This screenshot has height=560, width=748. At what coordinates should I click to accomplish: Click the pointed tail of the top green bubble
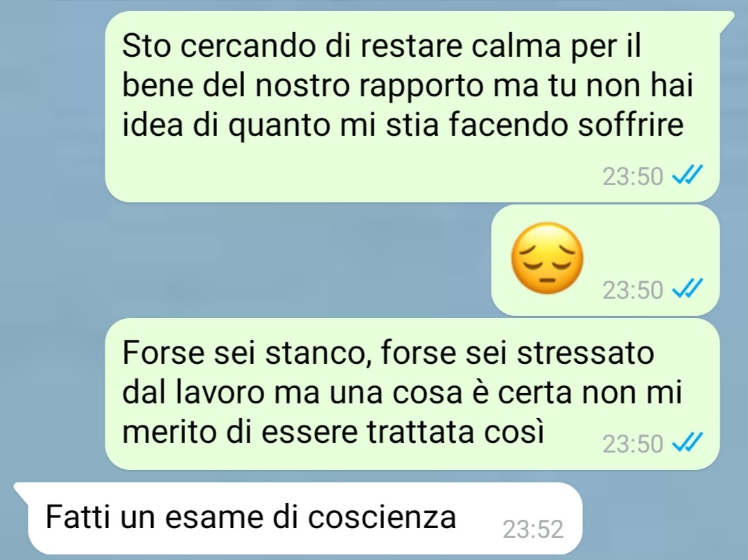[727, 19]
